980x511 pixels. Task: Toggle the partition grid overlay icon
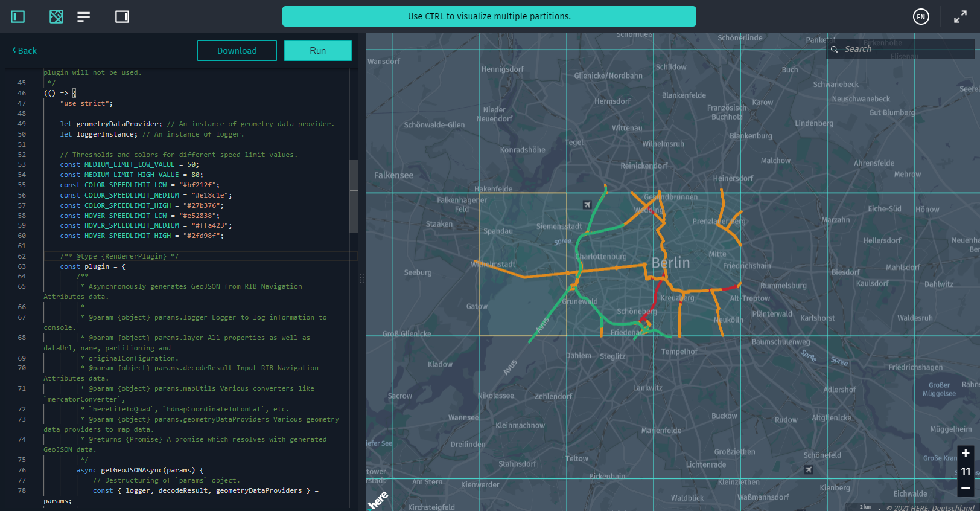[x=56, y=17]
